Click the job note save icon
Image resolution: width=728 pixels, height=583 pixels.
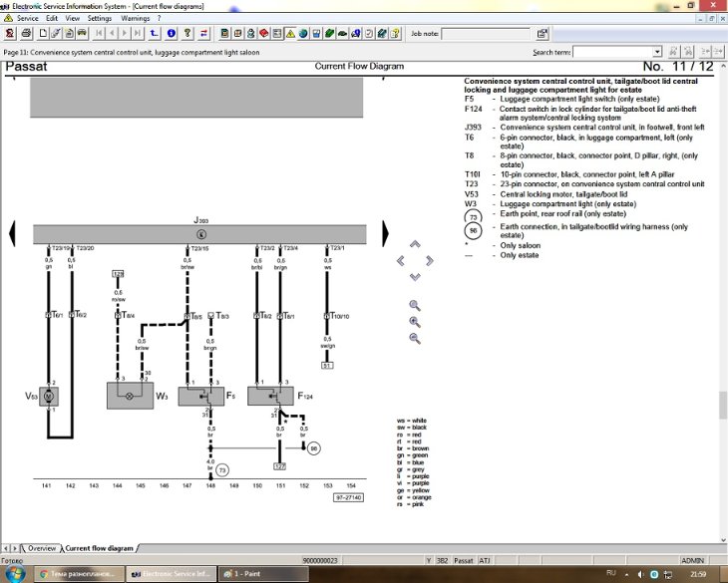coord(542,34)
